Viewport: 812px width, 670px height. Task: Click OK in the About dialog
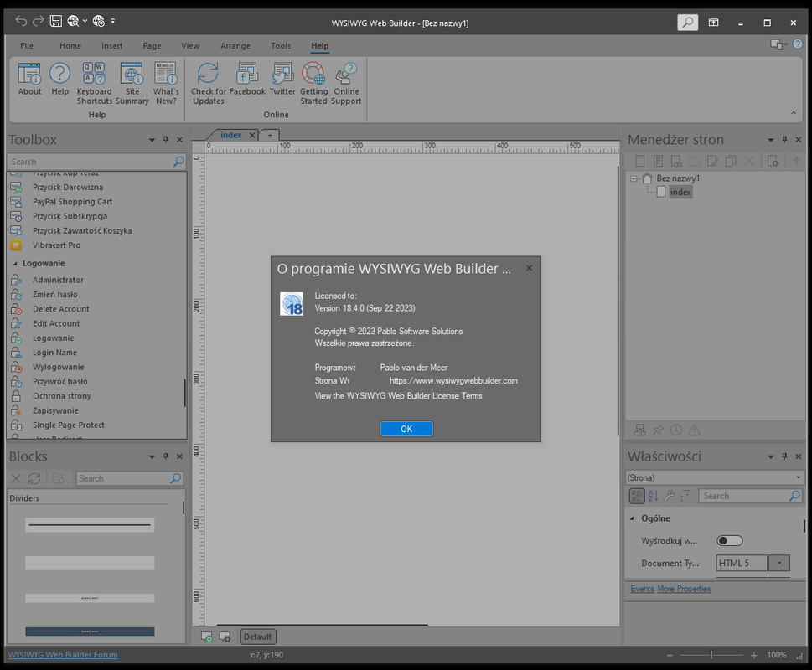406,429
